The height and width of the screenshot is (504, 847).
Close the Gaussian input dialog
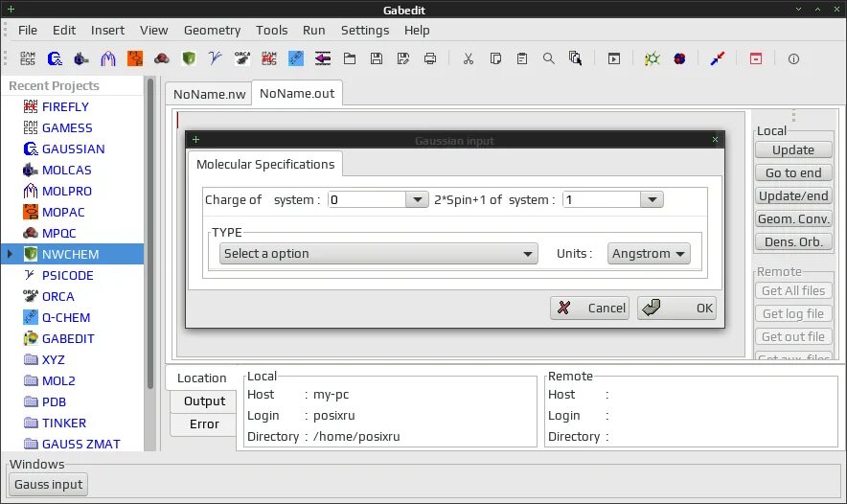[715, 140]
